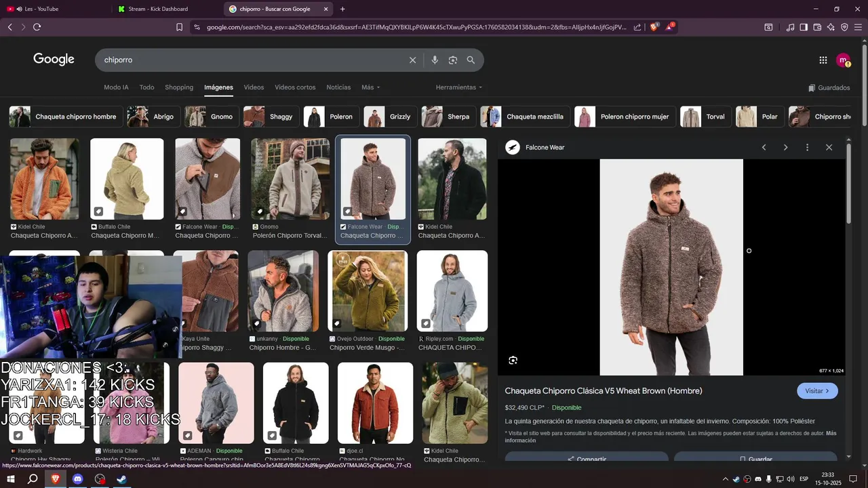868x488 pixels.
Task: Open Guardados saved items
Action: tap(829, 88)
